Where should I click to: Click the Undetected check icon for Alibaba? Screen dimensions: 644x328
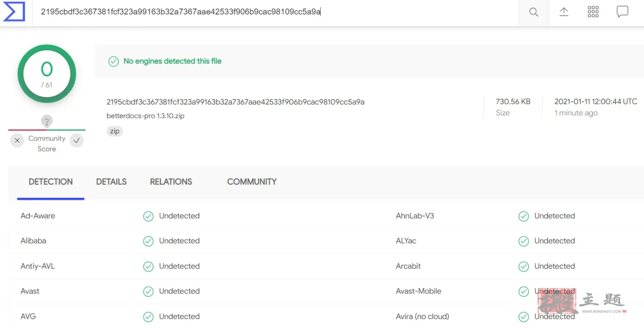click(x=148, y=241)
